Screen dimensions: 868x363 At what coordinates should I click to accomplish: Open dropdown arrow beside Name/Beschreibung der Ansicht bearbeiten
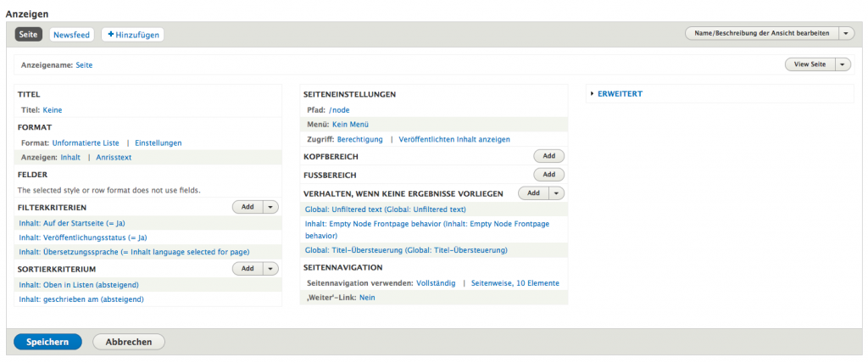tap(846, 33)
